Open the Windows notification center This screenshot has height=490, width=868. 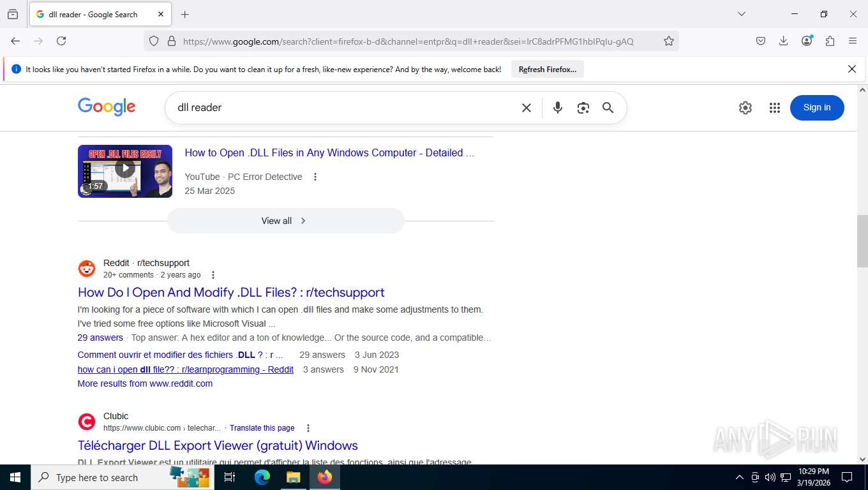847,477
